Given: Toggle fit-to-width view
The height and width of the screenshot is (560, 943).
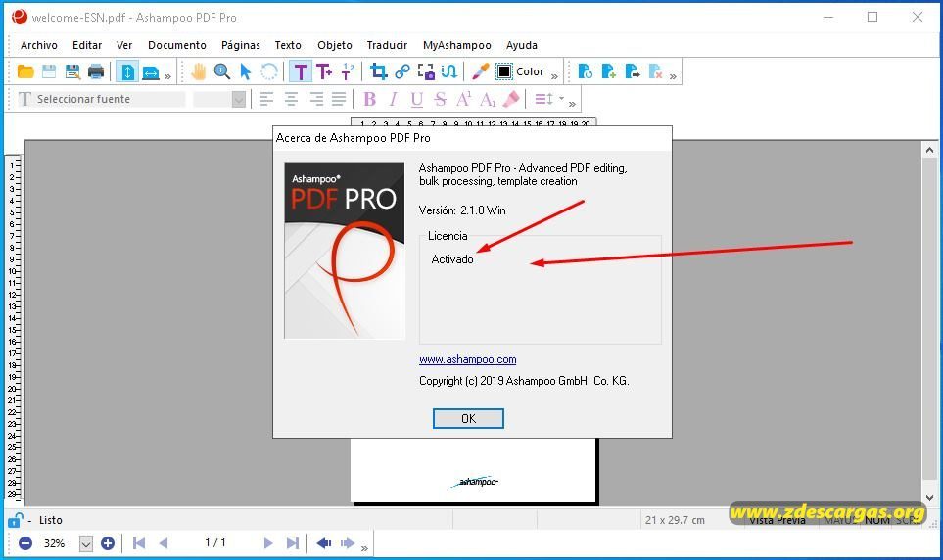Looking at the screenshot, I should [x=151, y=72].
